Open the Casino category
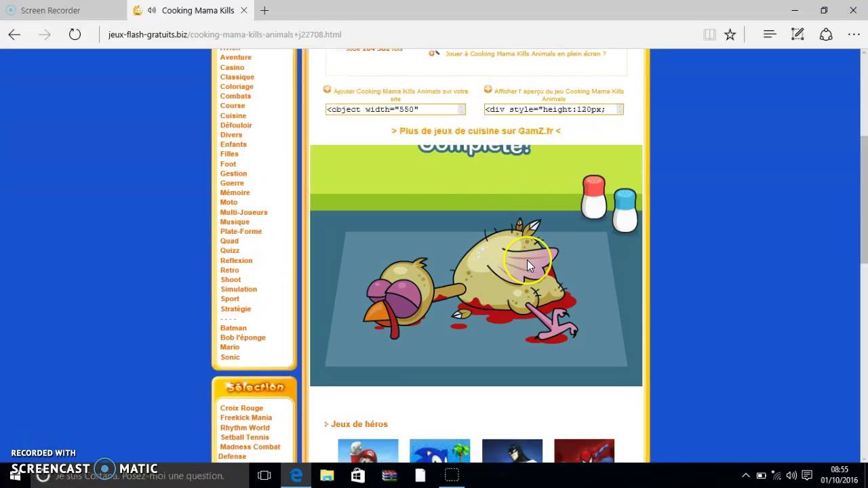 (232, 67)
